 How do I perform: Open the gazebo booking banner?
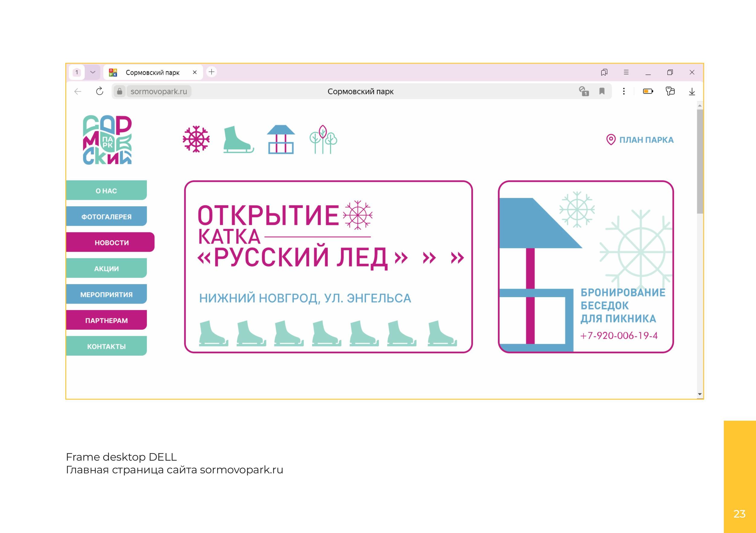586,267
